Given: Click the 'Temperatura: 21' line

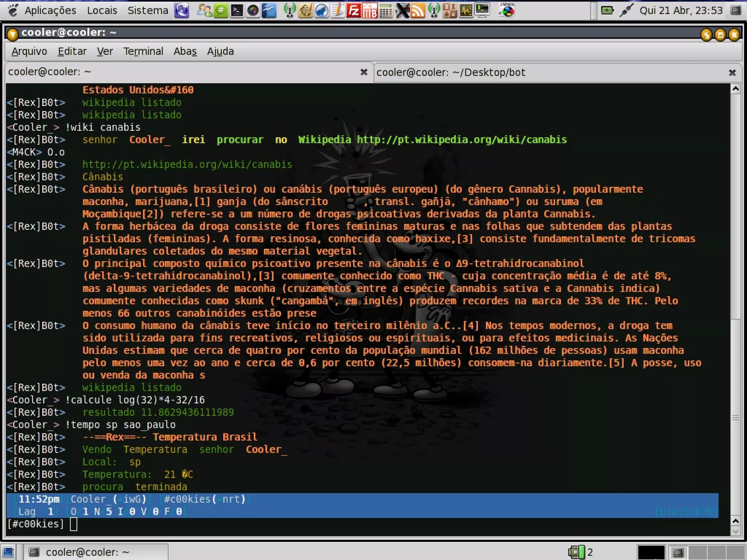Looking at the screenshot, I should [x=138, y=474].
